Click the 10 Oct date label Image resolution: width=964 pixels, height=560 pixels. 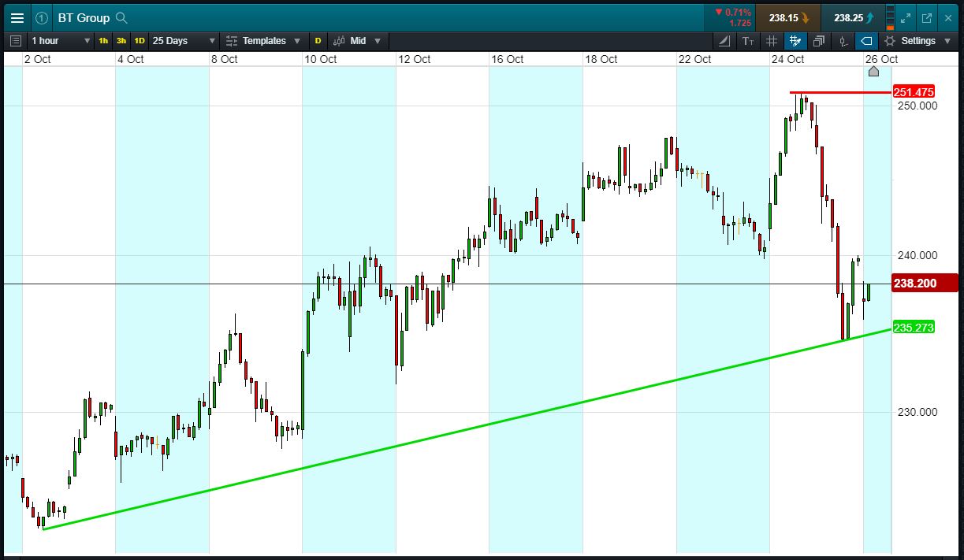coord(321,59)
